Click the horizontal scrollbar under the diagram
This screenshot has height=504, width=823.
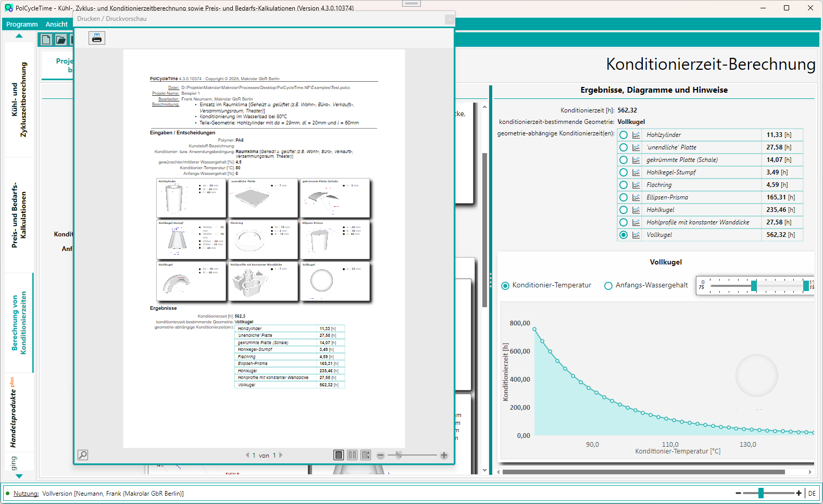pyautogui.click(x=644, y=472)
